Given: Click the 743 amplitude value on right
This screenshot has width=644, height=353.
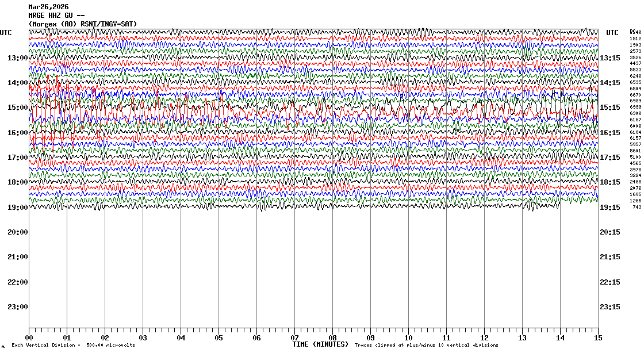Looking at the screenshot, I should 637,207.
